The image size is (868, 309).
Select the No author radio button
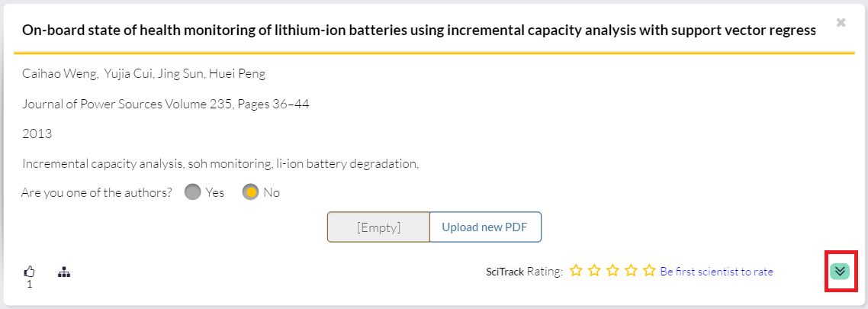pyautogui.click(x=251, y=192)
